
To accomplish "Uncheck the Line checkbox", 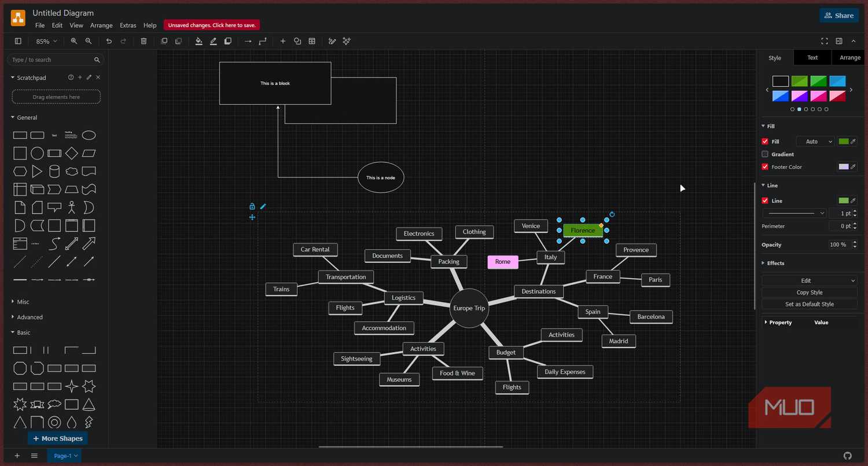I will (x=765, y=201).
